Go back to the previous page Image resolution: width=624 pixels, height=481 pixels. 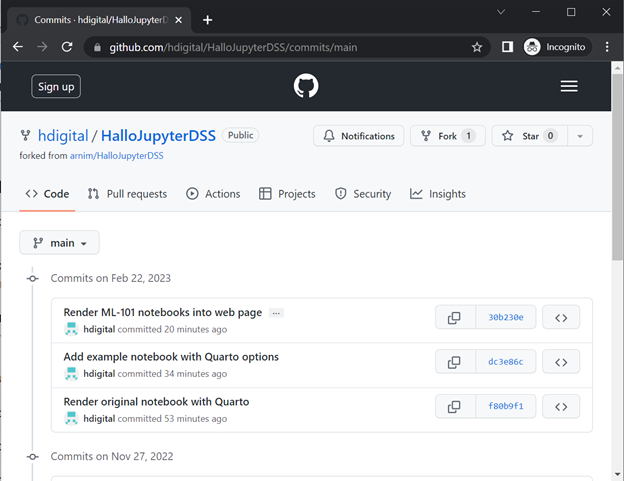18,47
